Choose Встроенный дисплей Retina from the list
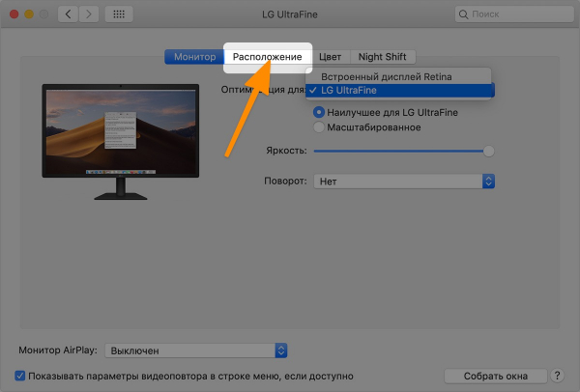Image resolution: width=580 pixels, height=392 pixels. (398, 77)
